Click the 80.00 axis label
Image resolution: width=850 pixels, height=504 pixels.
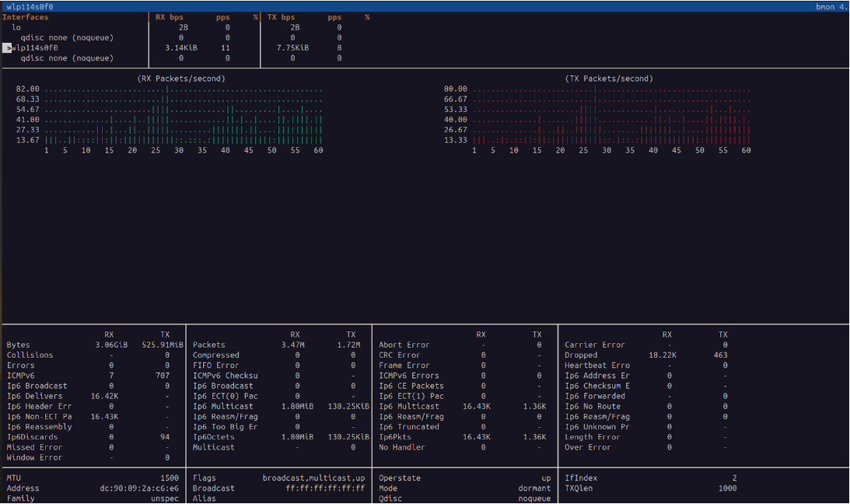point(456,89)
